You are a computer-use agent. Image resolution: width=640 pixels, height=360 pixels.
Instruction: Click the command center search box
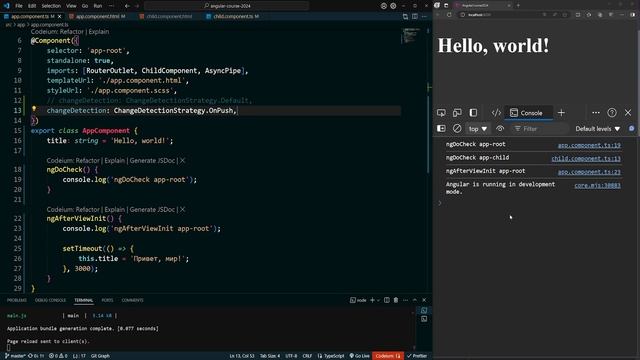coord(227,6)
